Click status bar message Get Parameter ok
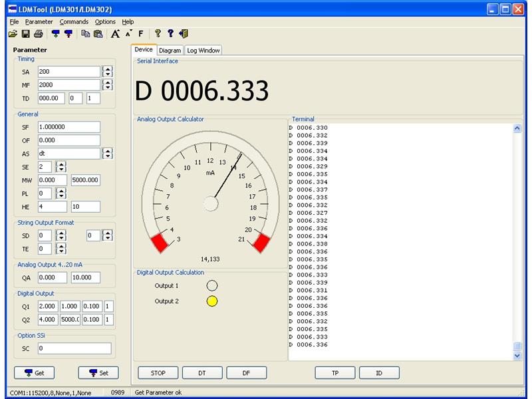The height and width of the screenshot is (399, 532). [x=158, y=392]
